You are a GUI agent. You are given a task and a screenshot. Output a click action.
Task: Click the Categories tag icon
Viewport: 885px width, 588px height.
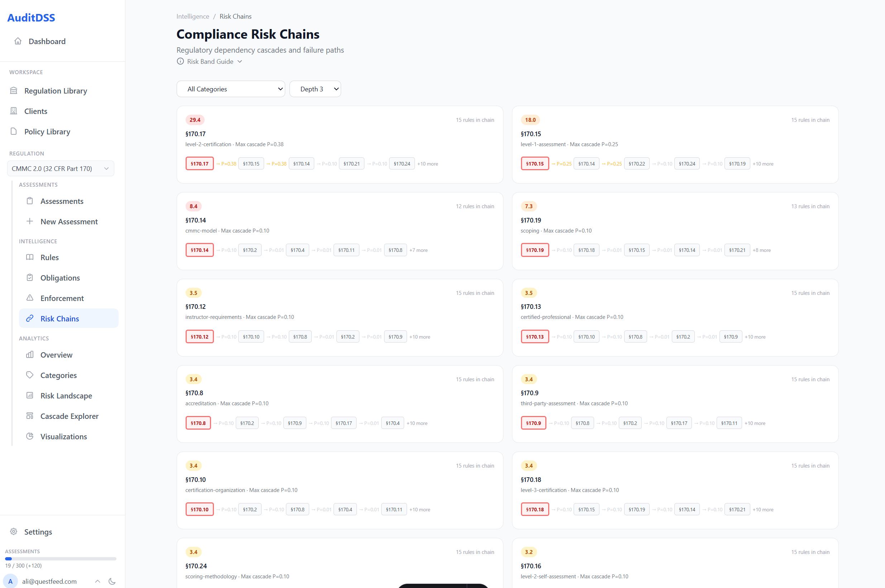click(x=30, y=375)
